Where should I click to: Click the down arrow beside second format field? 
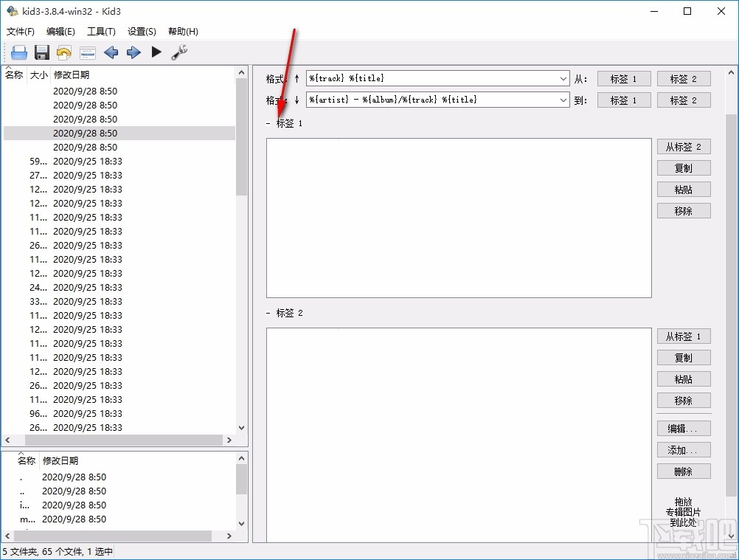pyautogui.click(x=296, y=100)
